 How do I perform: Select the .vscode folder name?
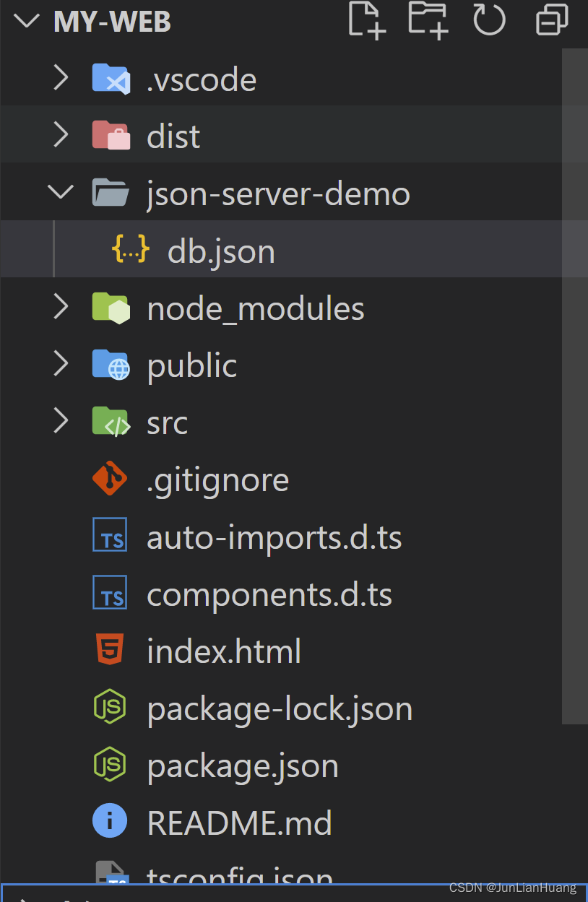pos(202,79)
